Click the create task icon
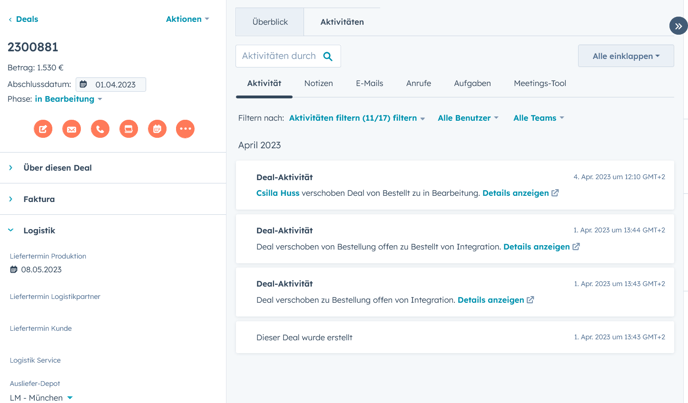This screenshot has height=403, width=688. click(129, 129)
